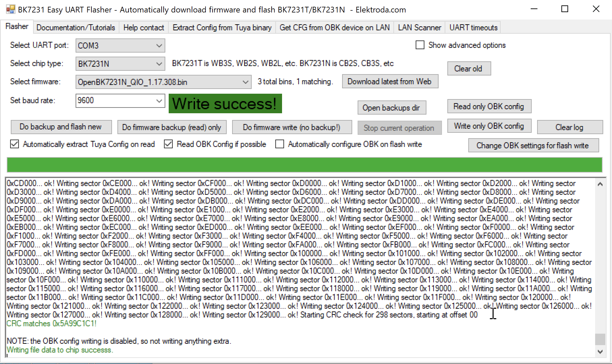Click the log scrollbar down arrow
This screenshot has width=612, height=364.
point(600,351)
